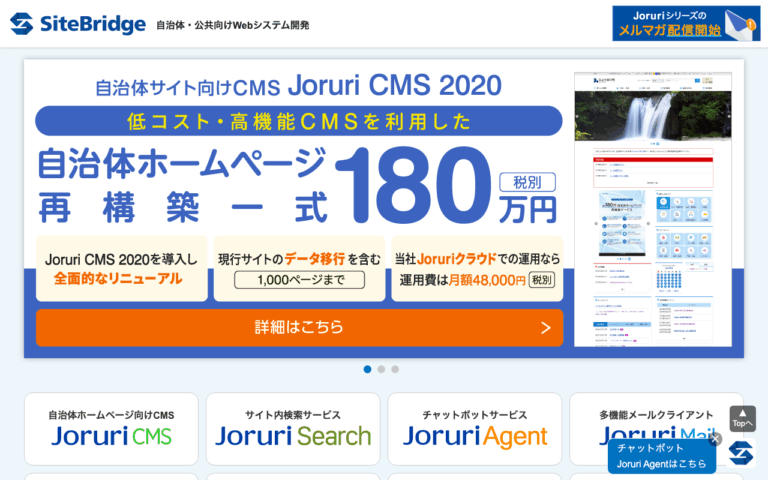Close the chatbot popup bubble
This screenshot has height=480, width=768.
coord(715,439)
